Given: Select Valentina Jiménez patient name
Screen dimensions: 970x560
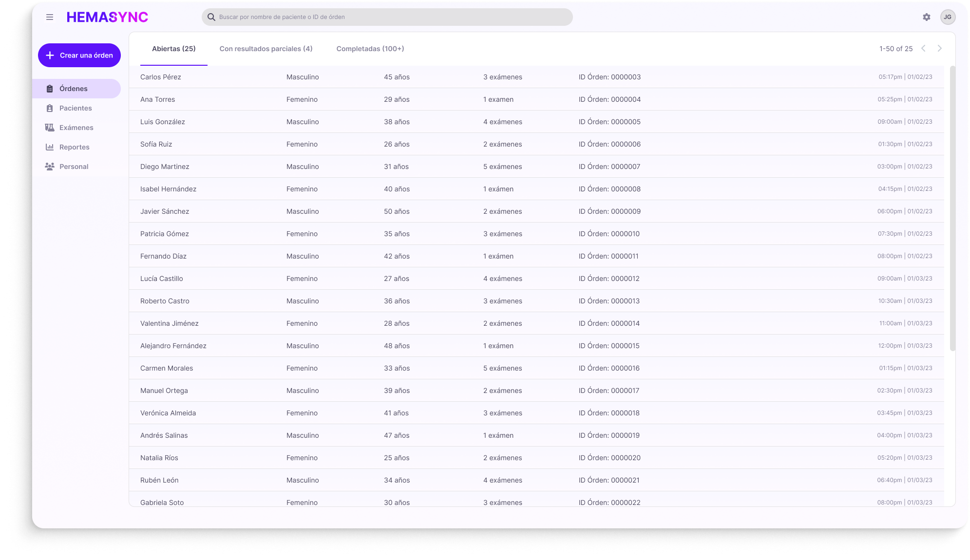Looking at the screenshot, I should [170, 323].
